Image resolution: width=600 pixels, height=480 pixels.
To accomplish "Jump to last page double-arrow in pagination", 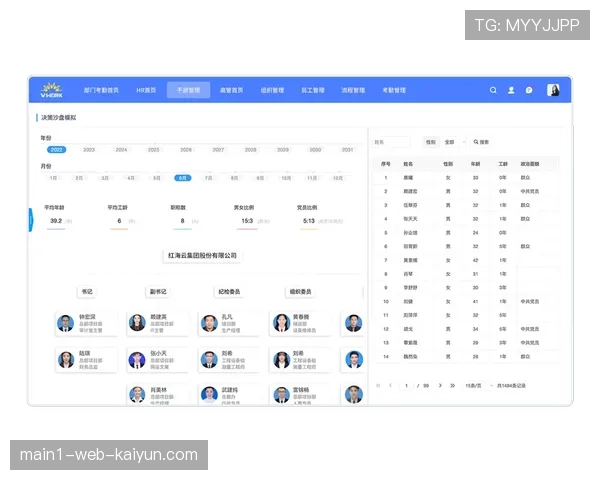I will coord(453,385).
